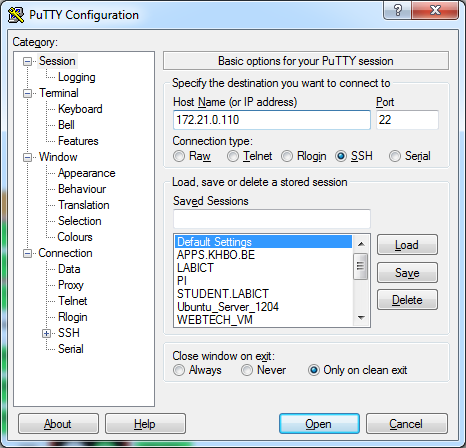
Task: Open the Telnet category in tree
Action: [72, 301]
